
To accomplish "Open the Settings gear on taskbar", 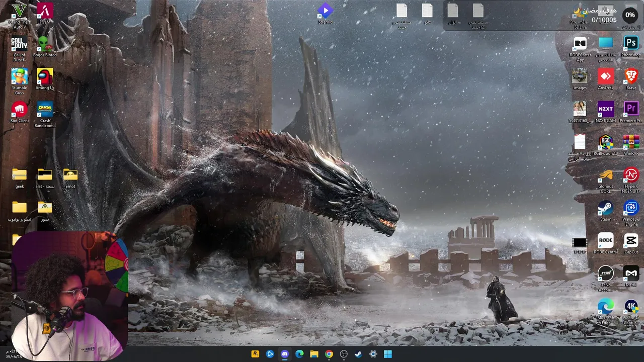I will 373,354.
